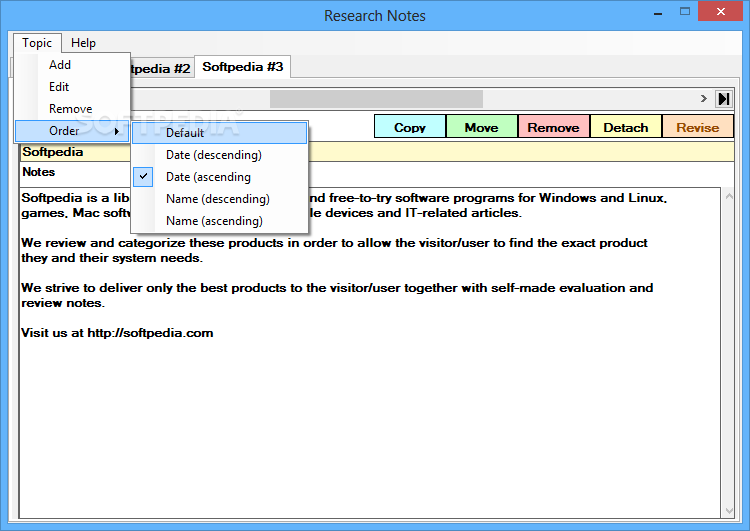Screen dimensions: 750x531
Task: Click the green Move button
Action: (x=482, y=128)
